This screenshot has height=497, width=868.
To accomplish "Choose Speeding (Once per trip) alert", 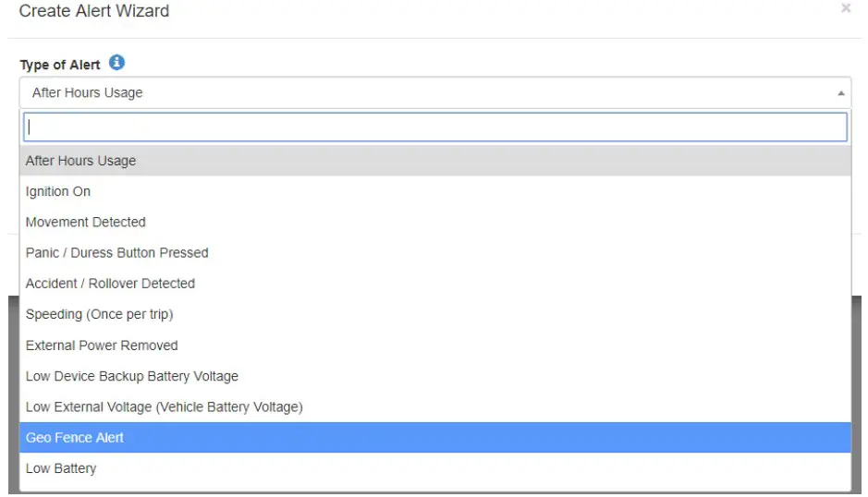I will coord(100,314).
